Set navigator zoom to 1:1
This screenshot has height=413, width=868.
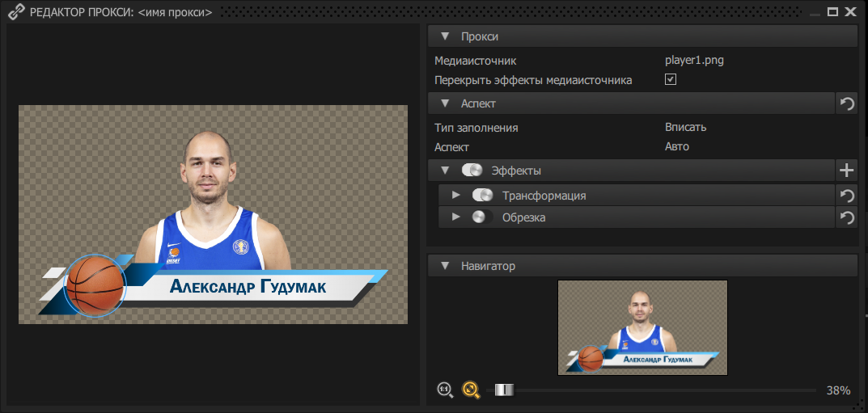click(x=445, y=390)
